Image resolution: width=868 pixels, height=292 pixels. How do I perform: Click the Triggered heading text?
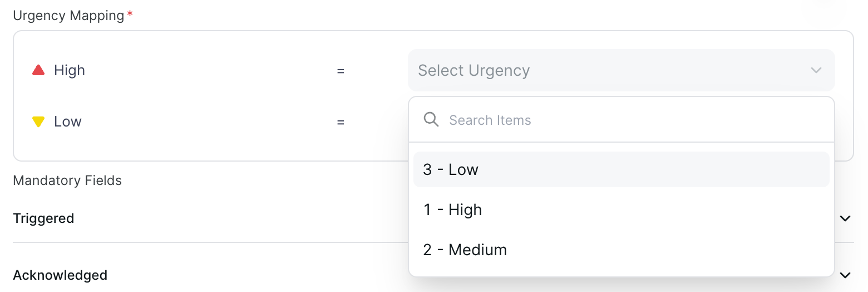[x=43, y=218]
